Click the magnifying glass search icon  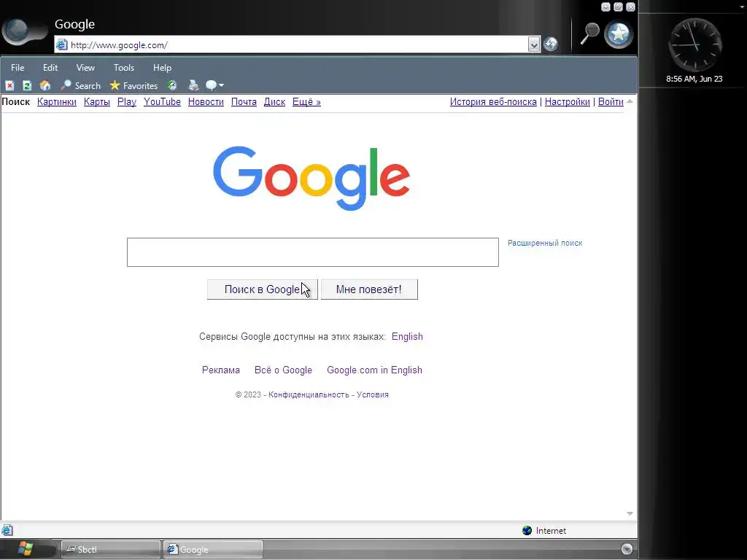pyautogui.click(x=589, y=34)
